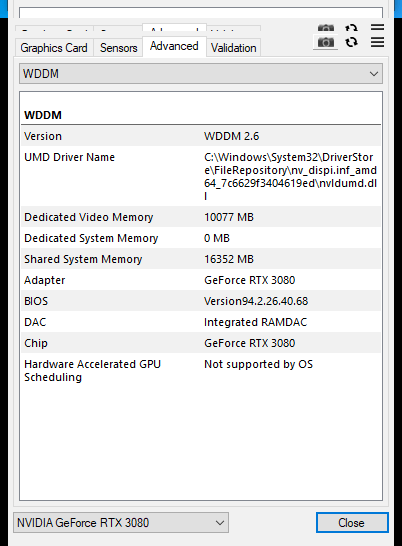Click the Integrated RAMDAC value
Screen dimensions: 402x546
255,322
